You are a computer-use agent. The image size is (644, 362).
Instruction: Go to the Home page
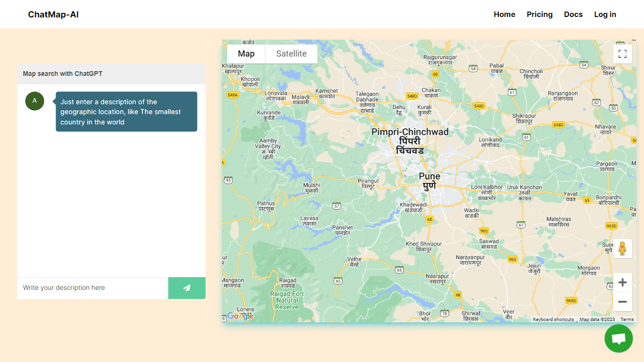click(504, 14)
